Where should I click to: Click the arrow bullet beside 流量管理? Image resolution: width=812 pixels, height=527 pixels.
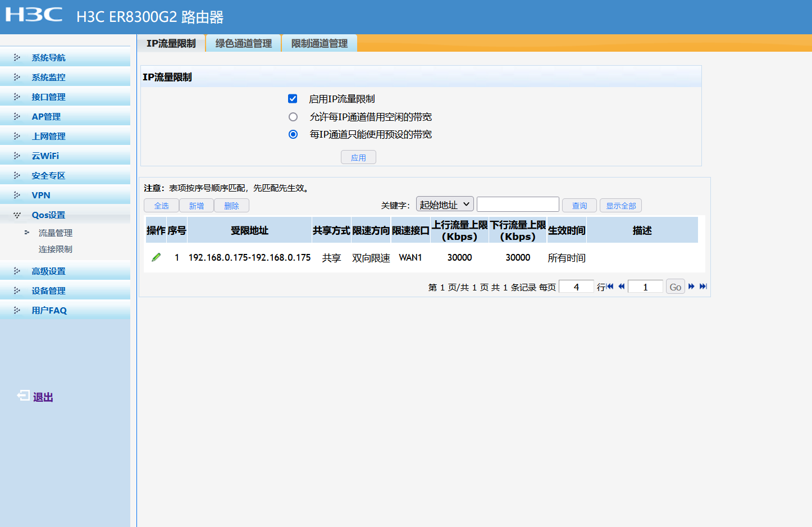pos(26,232)
